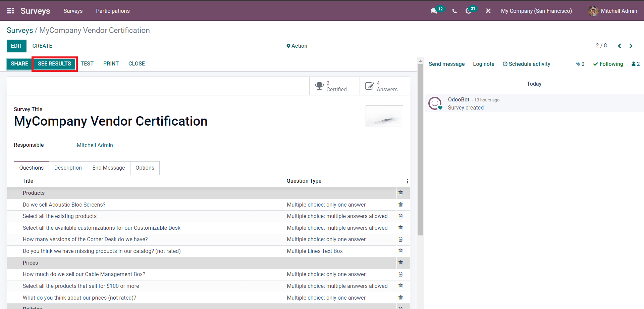644x309 pixels.
Task: Click 'Multiple Lines Text Box' type cell
Action: coord(315,251)
